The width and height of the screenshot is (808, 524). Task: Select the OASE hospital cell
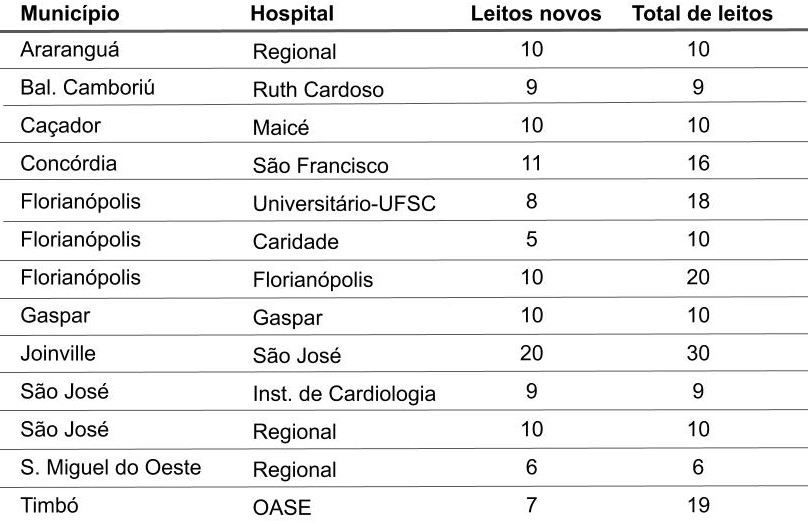pyautogui.click(x=282, y=508)
